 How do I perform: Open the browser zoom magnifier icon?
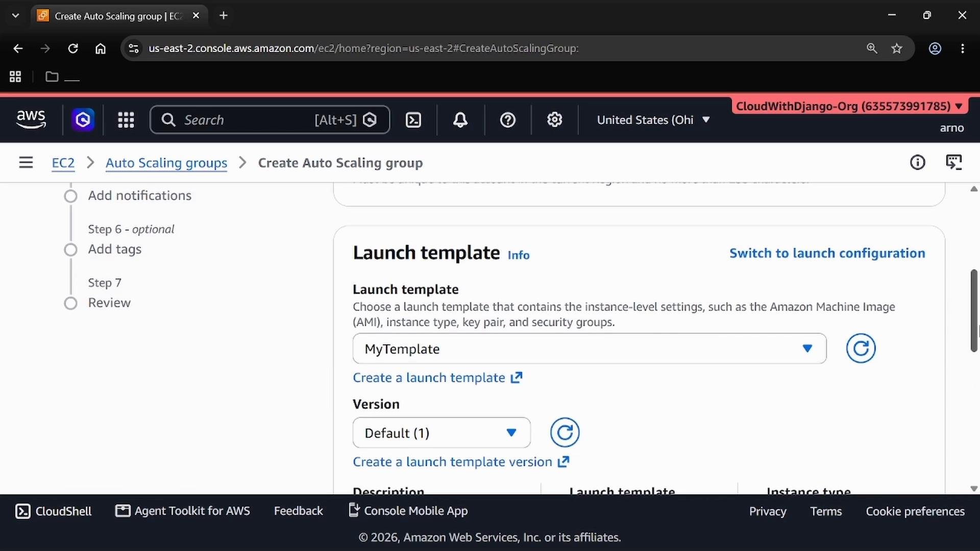click(872, 48)
